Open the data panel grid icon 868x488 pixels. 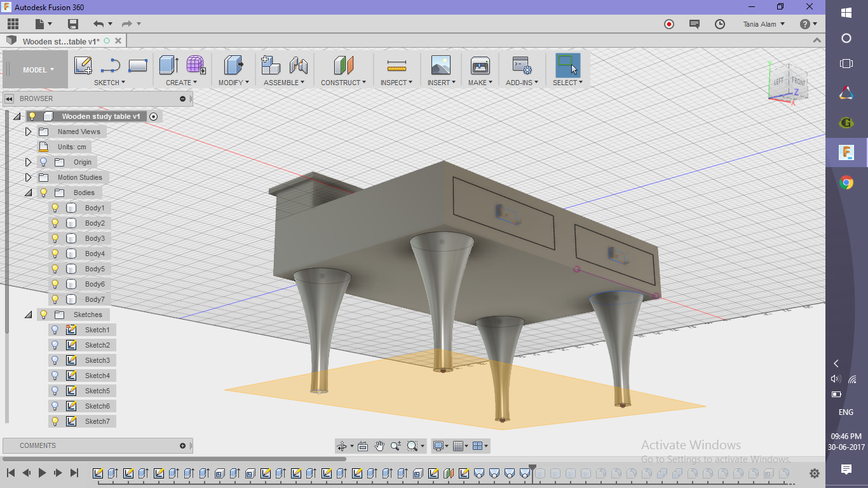click(13, 24)
